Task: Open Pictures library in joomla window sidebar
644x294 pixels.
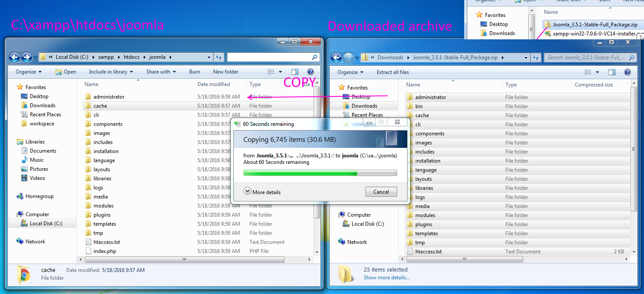Action: (x=39, y=169)
